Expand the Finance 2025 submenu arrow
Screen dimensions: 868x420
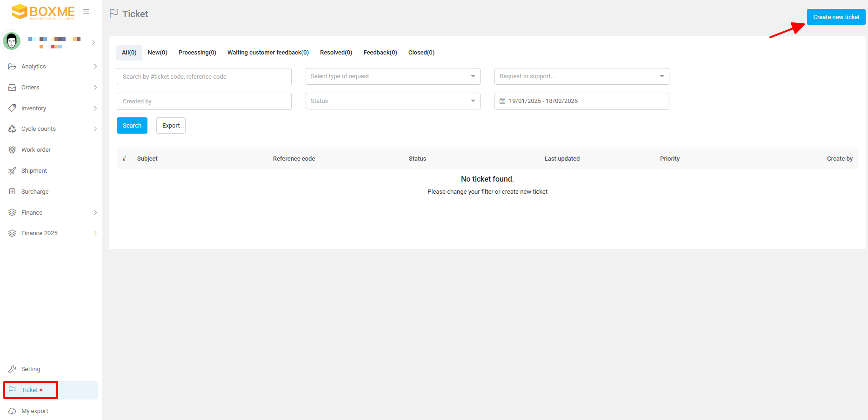[x=95, y=233]
